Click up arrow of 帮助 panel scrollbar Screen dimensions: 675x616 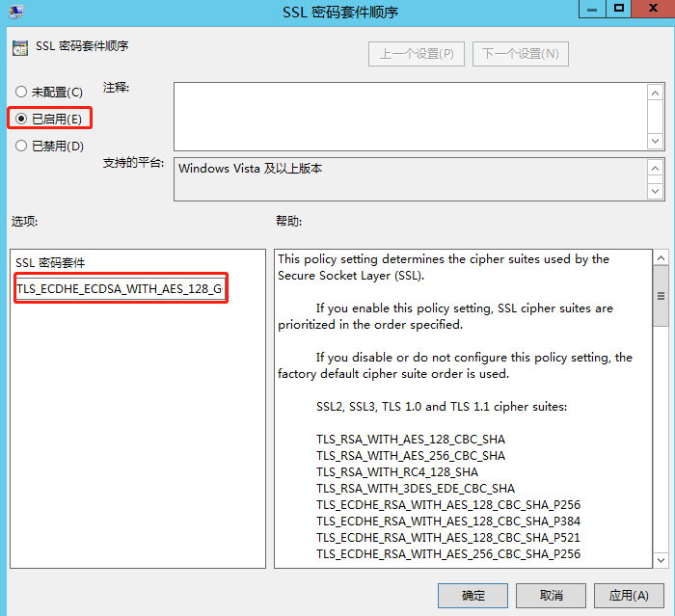(661, 259)
